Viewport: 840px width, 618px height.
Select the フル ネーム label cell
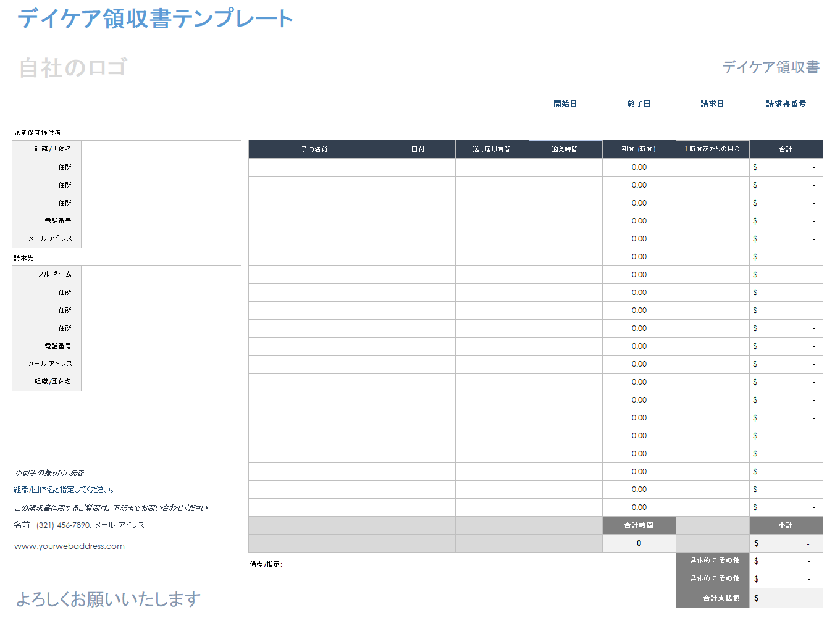tap(47, 274)
